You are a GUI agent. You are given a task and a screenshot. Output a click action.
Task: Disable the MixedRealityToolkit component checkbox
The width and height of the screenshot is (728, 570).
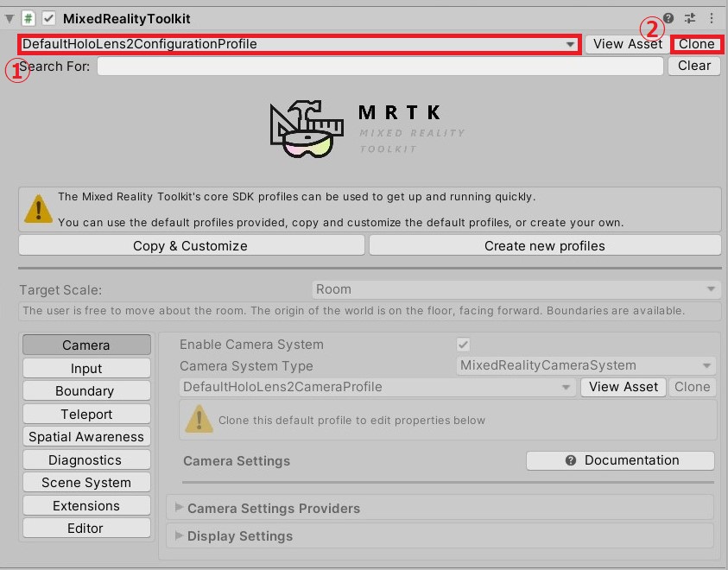coord(48,18)
